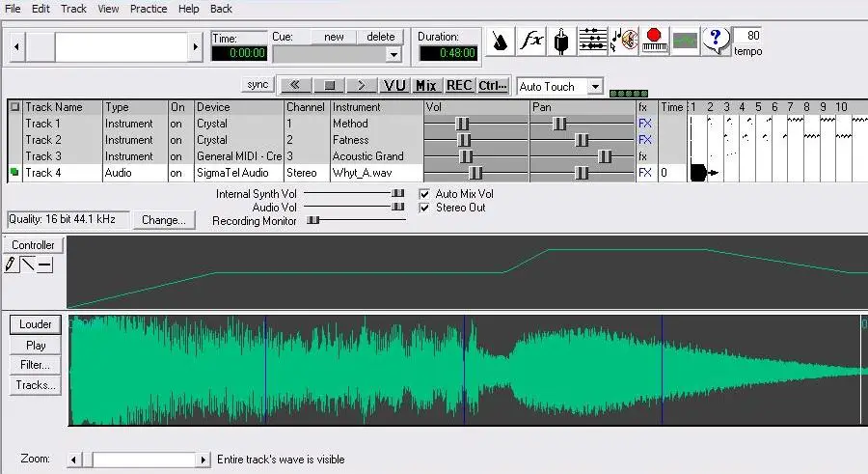The image size is (868, 474).
Task: Click the metronome icon
Action: pos(501,41)
